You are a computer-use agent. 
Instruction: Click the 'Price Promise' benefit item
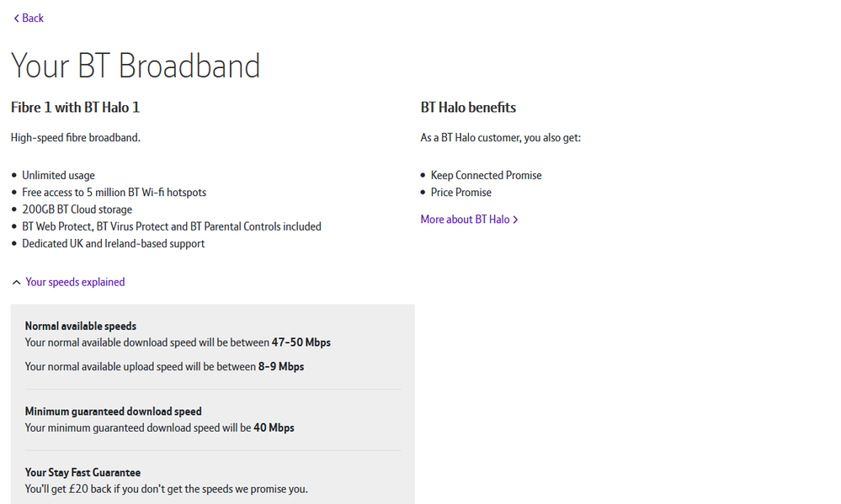[x=460, y=193]
